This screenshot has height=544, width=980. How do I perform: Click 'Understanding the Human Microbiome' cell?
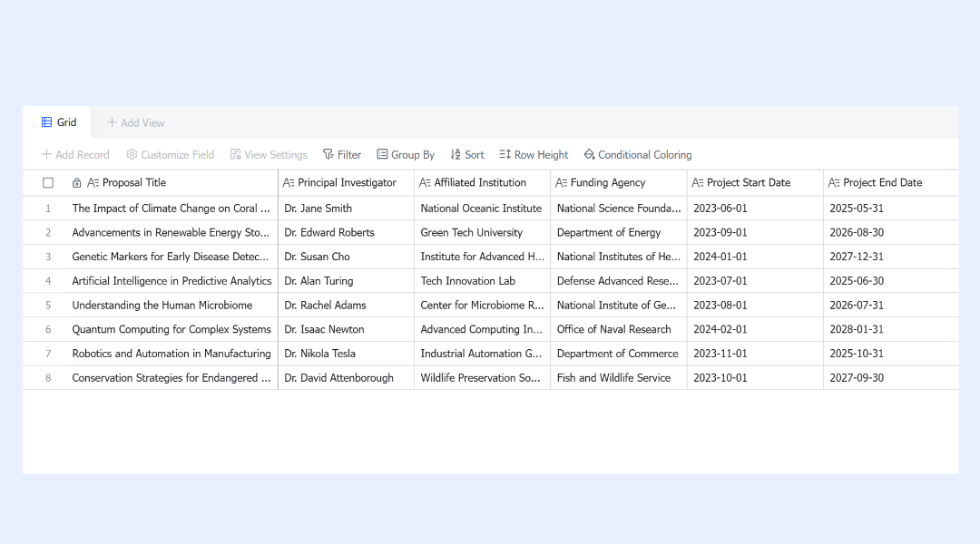click(171, 306)
